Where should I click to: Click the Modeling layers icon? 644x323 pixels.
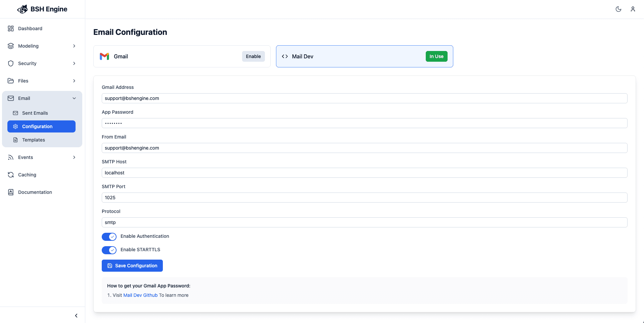pos(10,46)
